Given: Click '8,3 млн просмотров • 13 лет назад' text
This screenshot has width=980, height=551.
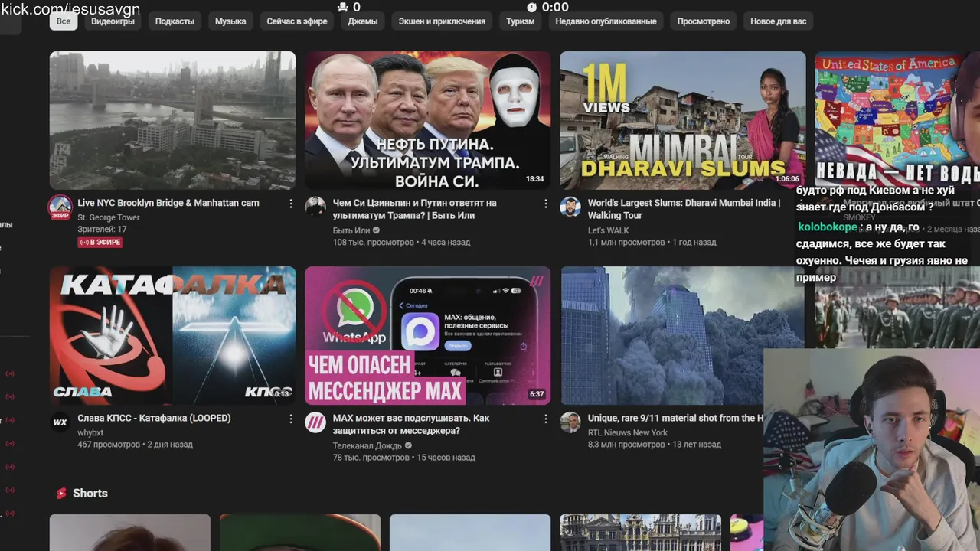Looking at the screenshot, I should [x=655, y=445].
